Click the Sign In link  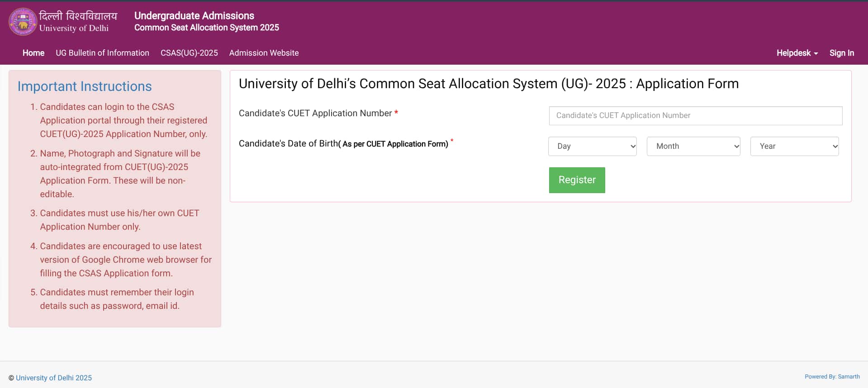[x=841, y=53]
